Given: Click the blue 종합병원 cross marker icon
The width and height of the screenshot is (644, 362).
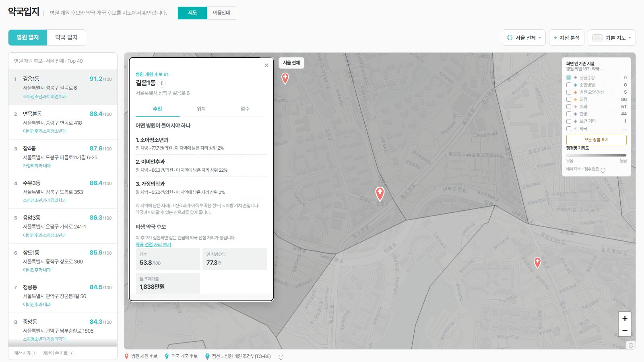Looking at the screenshot, I should [x=575, y=85].
